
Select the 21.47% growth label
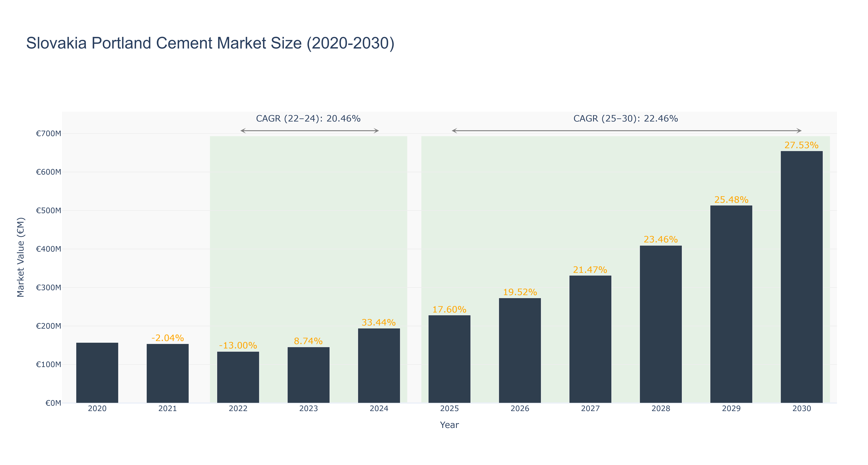click(590, 270)
